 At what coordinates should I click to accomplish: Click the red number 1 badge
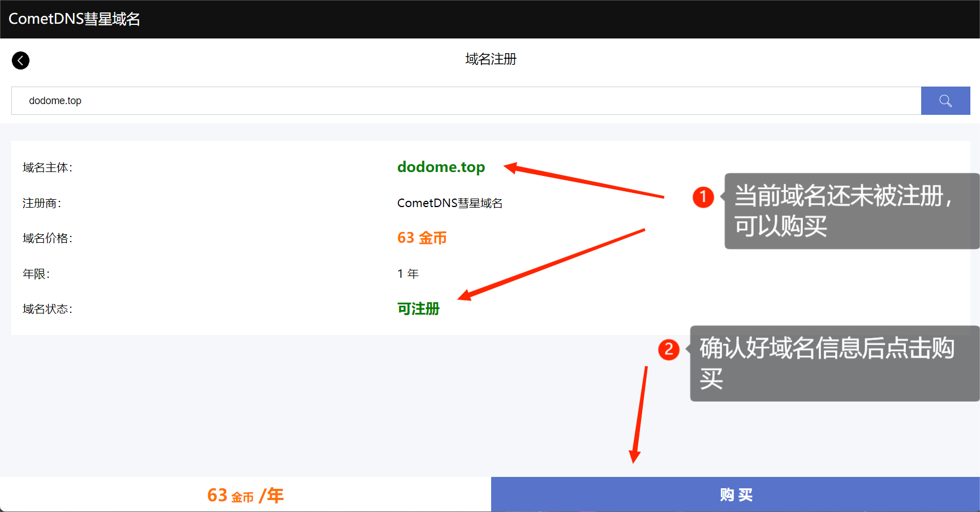[703, 197]
